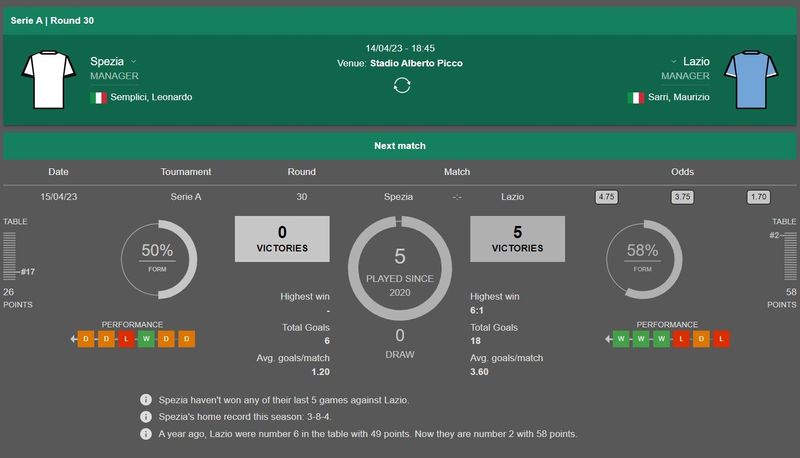Click the Lazio team name in header

pos(696,62)
